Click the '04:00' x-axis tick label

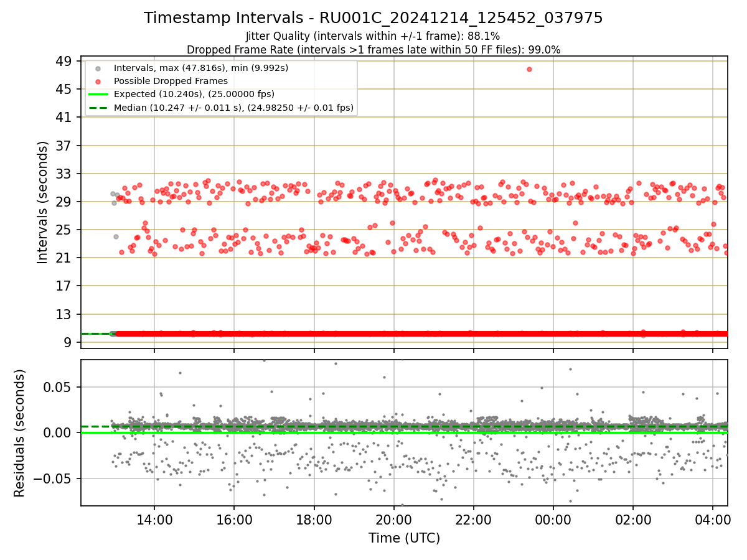tap(713, 519)
